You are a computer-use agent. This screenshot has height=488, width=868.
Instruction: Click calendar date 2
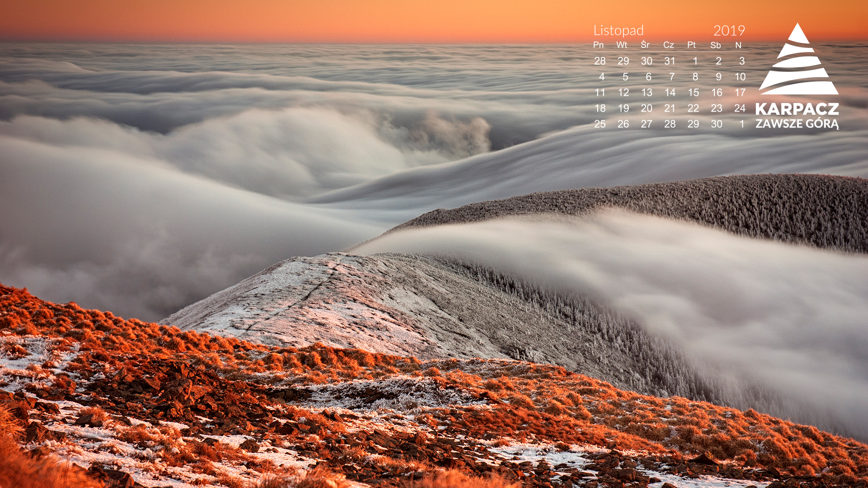pos(718,61)
